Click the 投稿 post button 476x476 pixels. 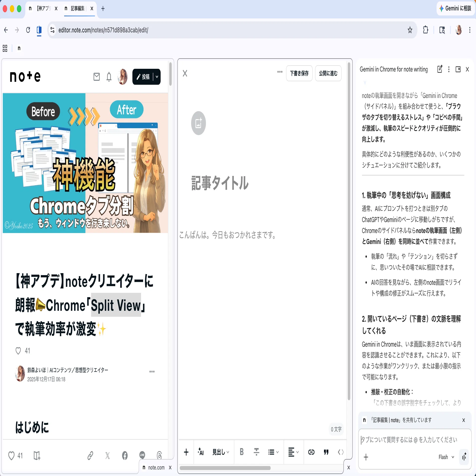click(143, 77)
